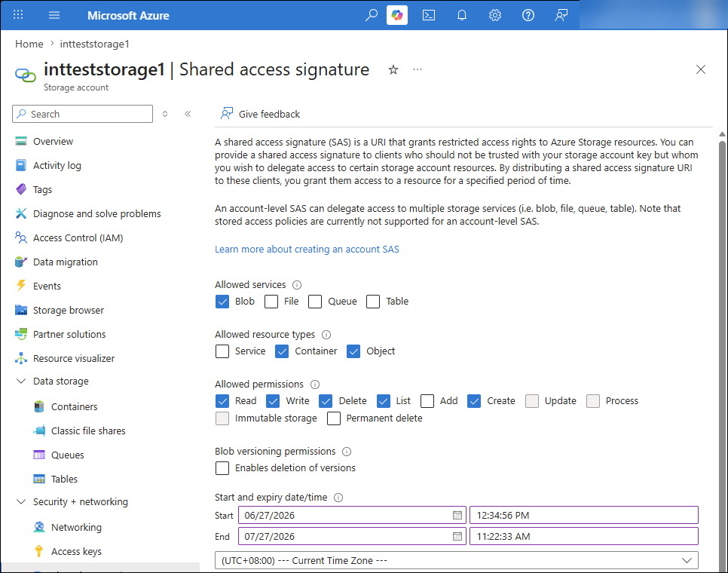This screenshot has width=728, height=573.
Task: Uncheck the Blob service checkbox
Action: (x=222, y=302)
